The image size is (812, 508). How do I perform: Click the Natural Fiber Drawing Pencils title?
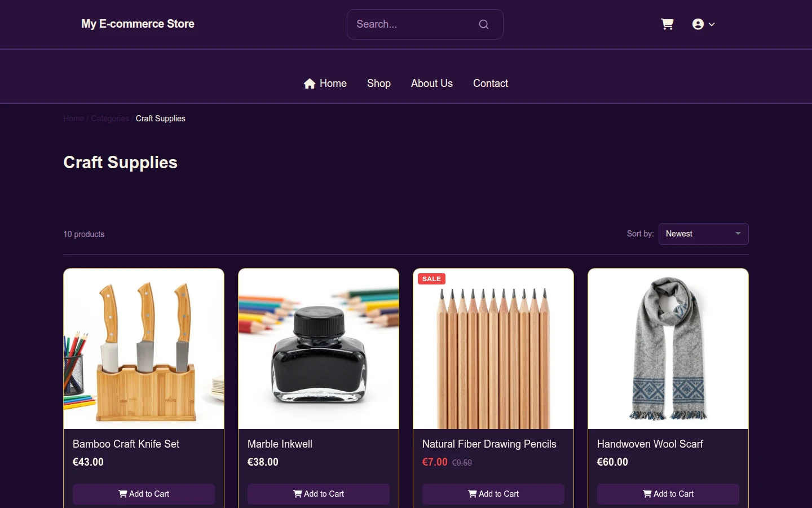pyautogui.click(x=489, y=444)
